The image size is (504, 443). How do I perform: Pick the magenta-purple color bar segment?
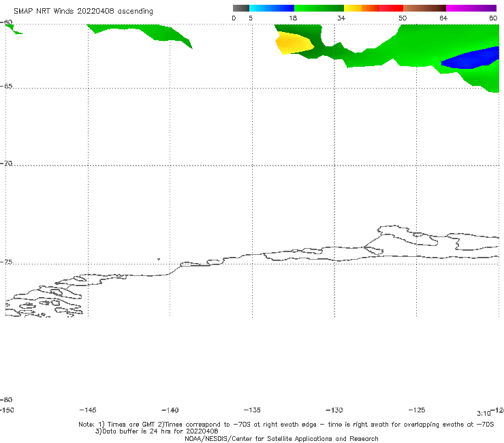point(471,8)
